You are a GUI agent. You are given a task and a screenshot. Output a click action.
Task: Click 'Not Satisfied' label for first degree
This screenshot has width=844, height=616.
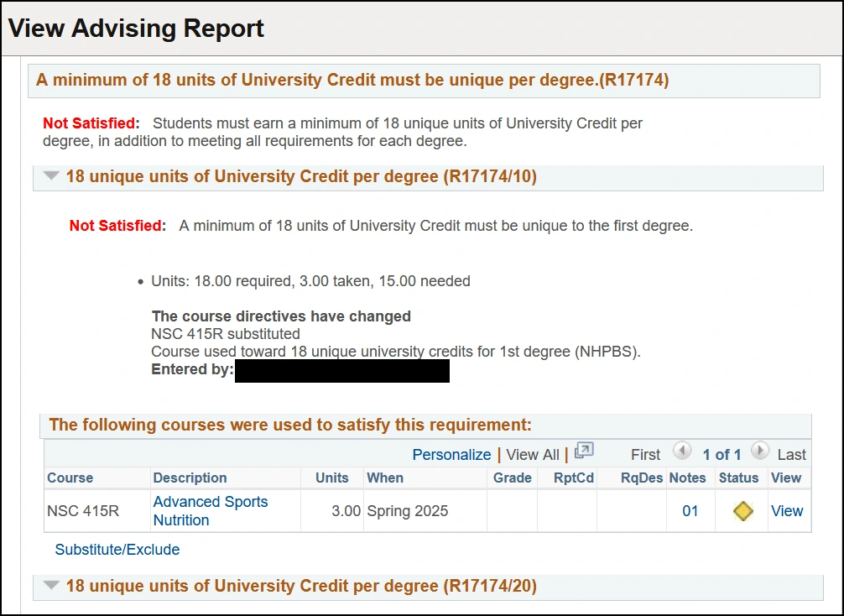coord(118,226)
